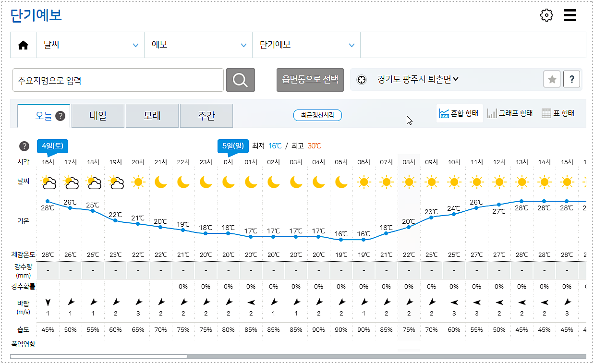The height and width of the screenshot is (364, 594).
Task: Click partly cloudy icon at 16시
Action: [x=48, y=182]
